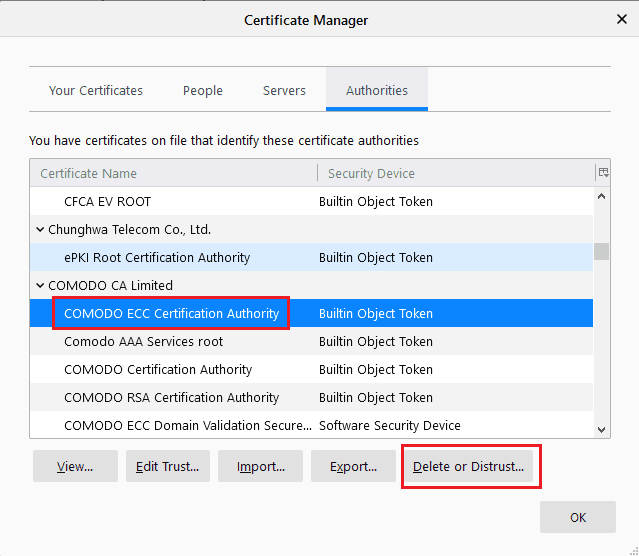Click the vertical scrollbar thumb
The width and height of the screenshot is (639, 556).
pos(601,251)
